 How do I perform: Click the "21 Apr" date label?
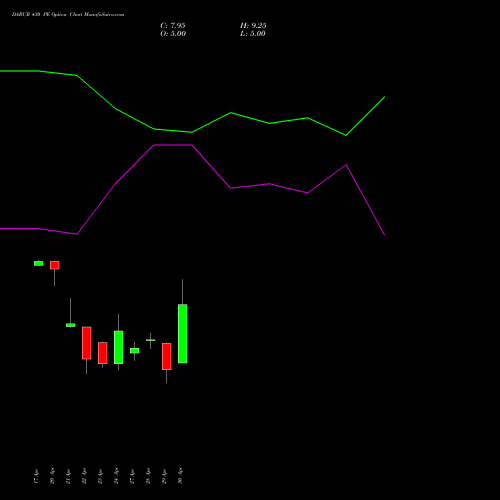coord(68,476)
